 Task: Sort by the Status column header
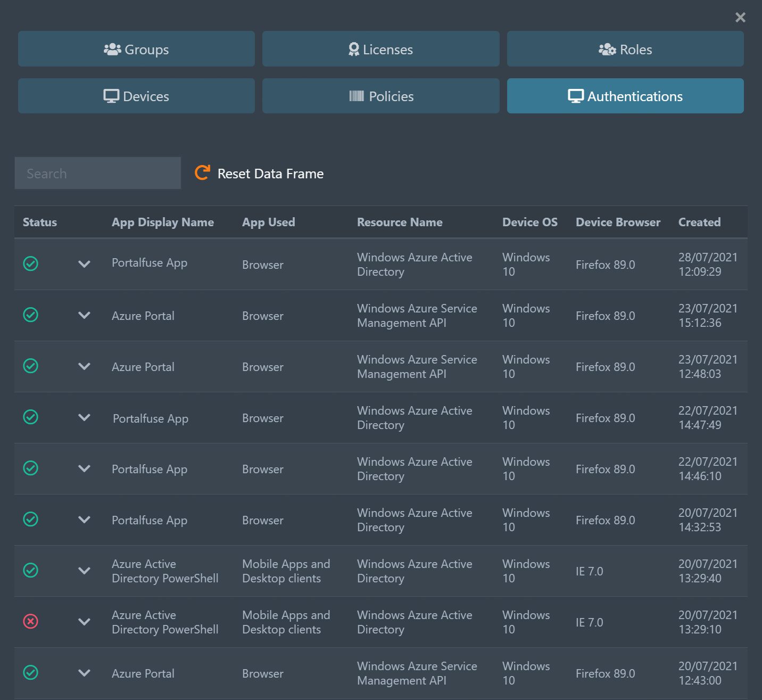(x=40, y=222)
